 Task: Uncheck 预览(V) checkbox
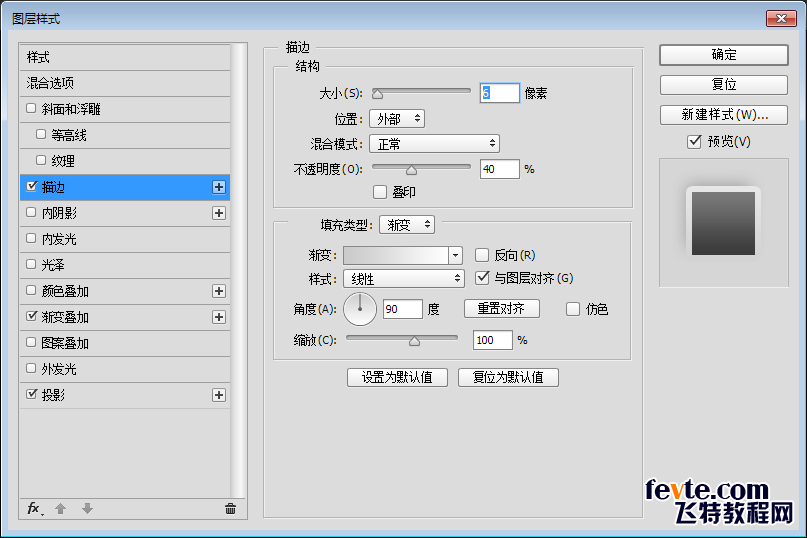(x=694, y=142)
